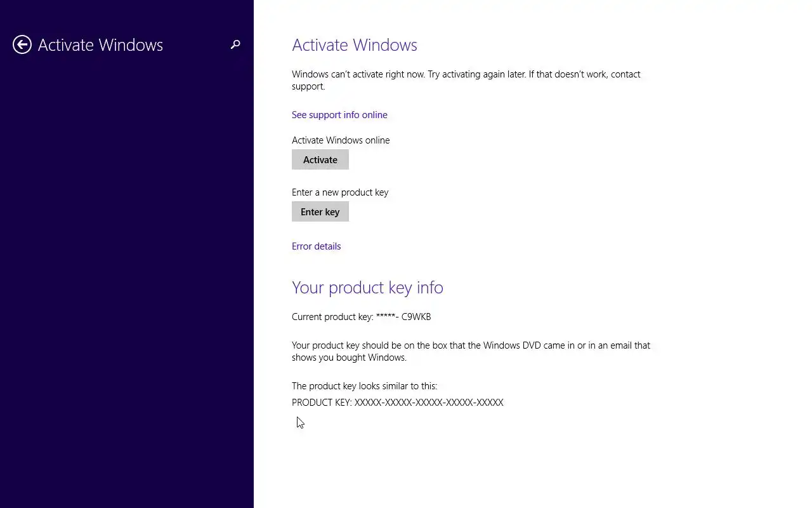The height and width of the screenshot is (508, 812).
Task: Go back using the circled arrow icon
Action: [22, 44]
